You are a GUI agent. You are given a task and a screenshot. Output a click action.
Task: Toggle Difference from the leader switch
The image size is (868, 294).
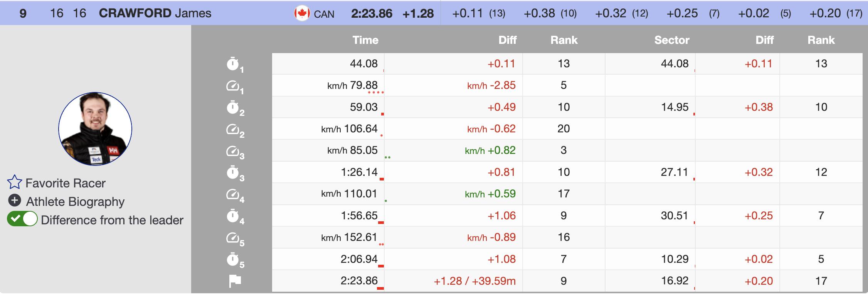pos(22,219)
